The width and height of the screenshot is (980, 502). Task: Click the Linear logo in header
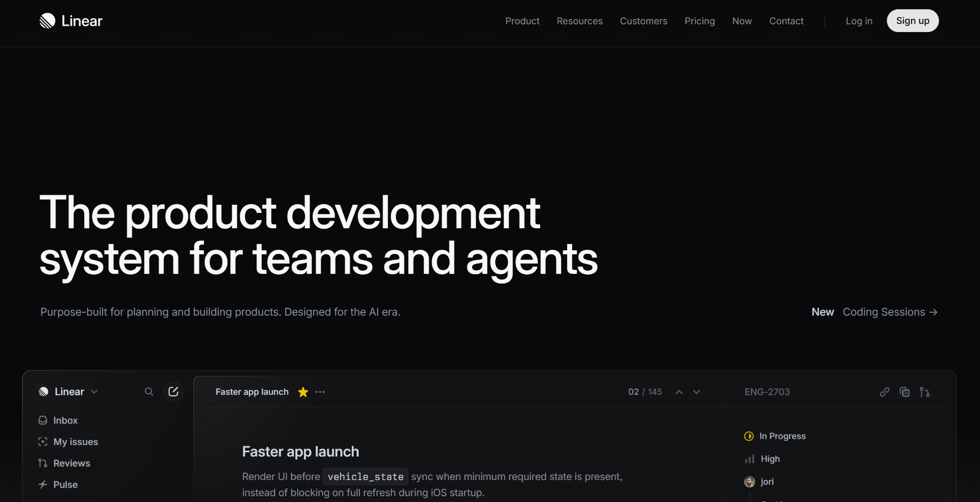tap(71, 21)
